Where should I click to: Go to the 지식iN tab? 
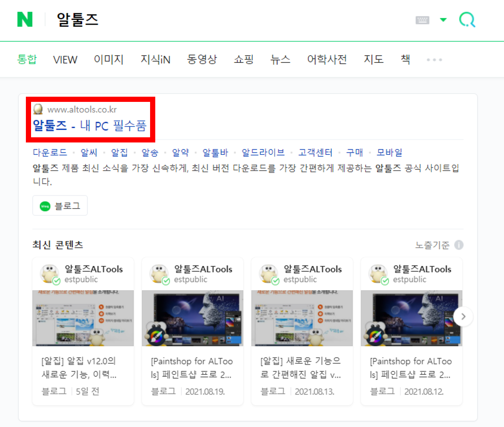click(155, 59)
